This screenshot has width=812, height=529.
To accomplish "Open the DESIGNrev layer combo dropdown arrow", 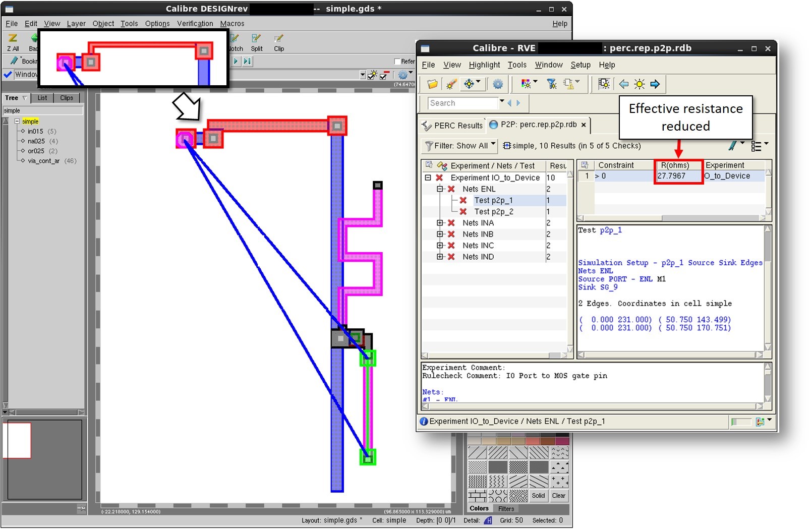I will pos(362,75).
